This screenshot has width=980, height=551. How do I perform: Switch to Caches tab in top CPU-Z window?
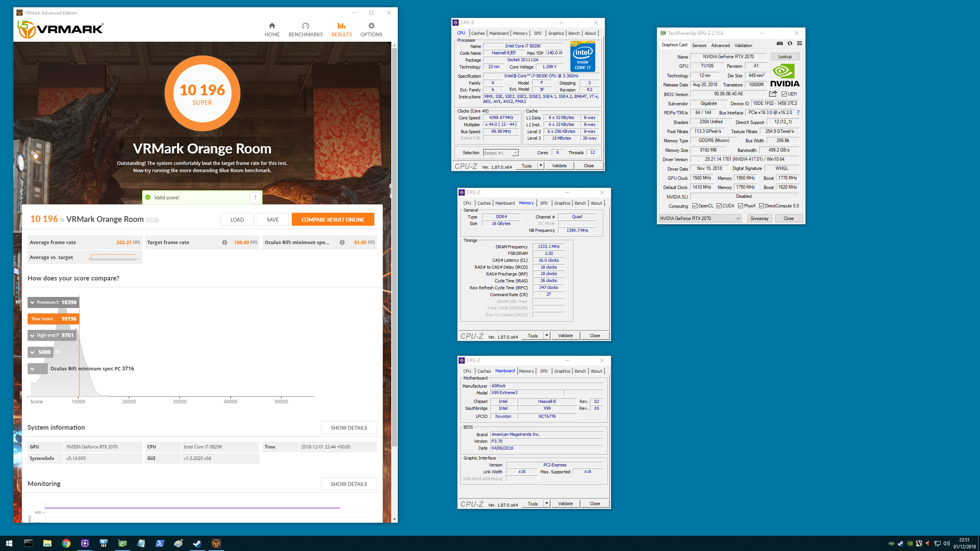tap(478, 33)
